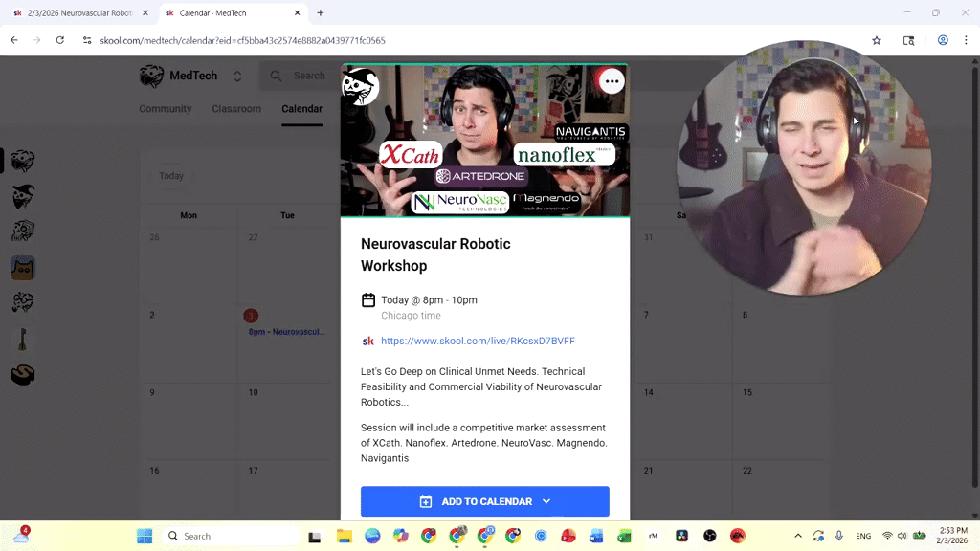Open the Chrome three-dot menu
The width and height of the screenshot is (980, 551).
coord(966,40)
